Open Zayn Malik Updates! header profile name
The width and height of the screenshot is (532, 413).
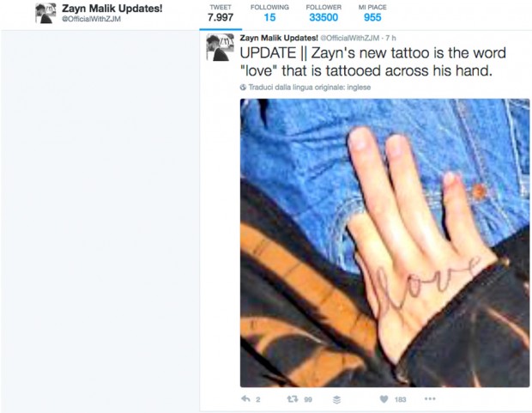tap(112, 9)
